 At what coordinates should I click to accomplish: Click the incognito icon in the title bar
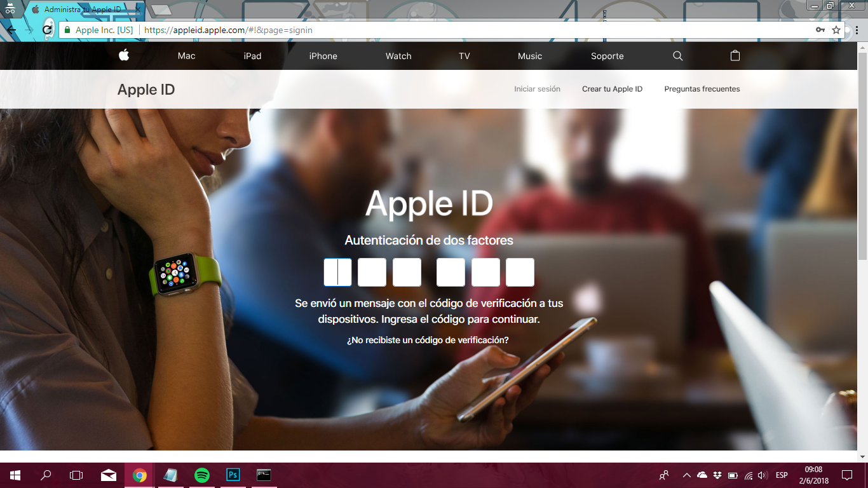[x=10, y=7]
